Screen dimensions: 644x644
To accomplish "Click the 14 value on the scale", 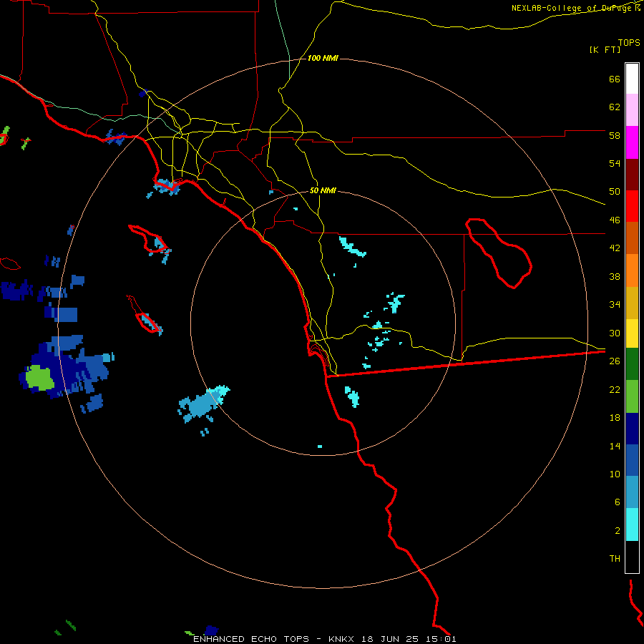I will point(615,446).
